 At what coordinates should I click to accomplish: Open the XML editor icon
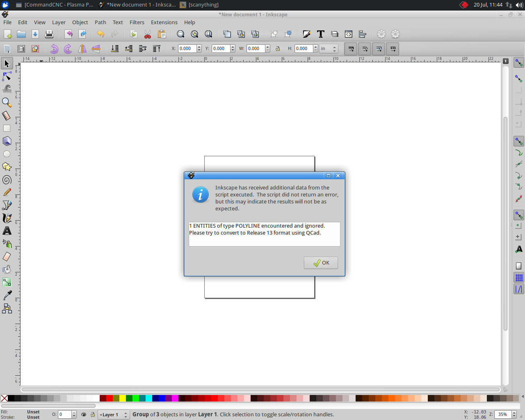pyautogui.click(x=349, y=34)
